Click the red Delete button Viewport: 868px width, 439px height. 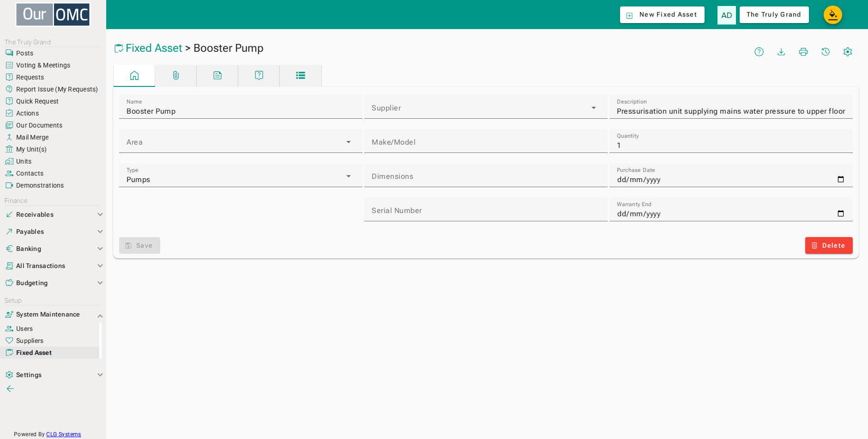[829, 245]
